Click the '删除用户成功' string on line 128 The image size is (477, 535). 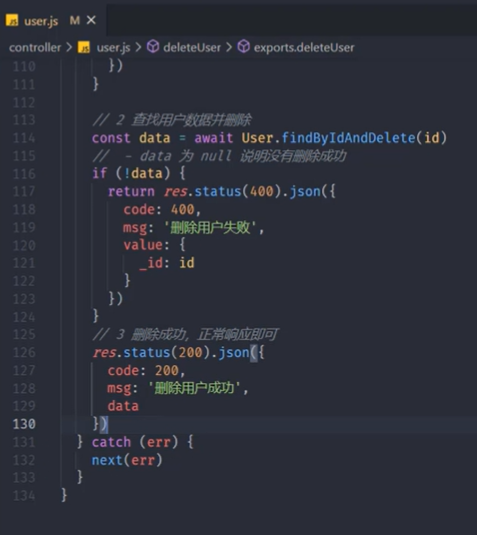194,388
